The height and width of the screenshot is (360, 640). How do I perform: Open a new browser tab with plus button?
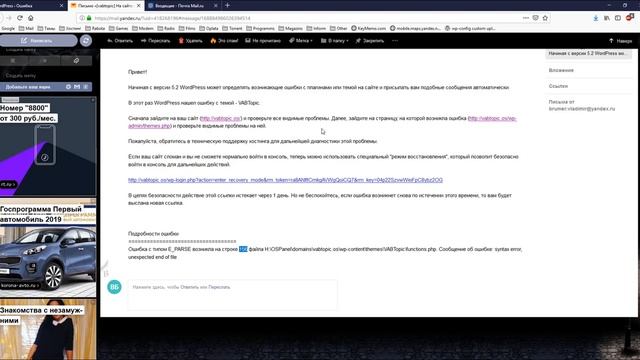coord(227,5)
